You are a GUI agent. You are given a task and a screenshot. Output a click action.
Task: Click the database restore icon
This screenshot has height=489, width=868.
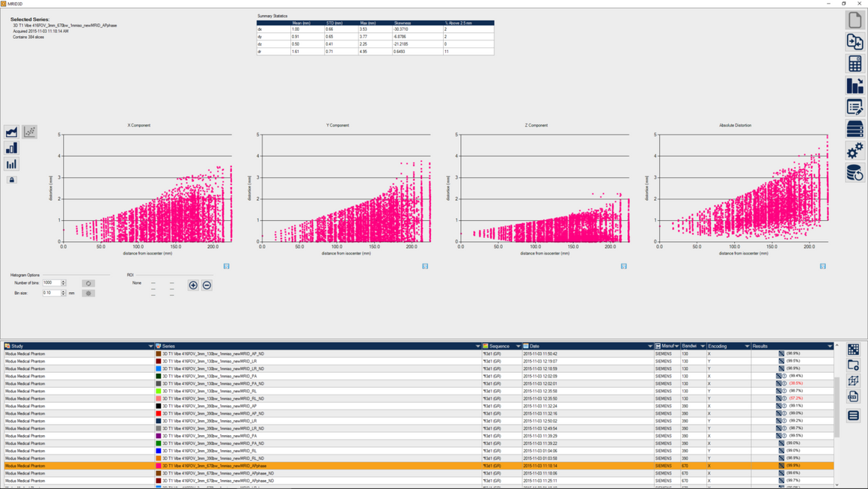click(x=855, y=173)
